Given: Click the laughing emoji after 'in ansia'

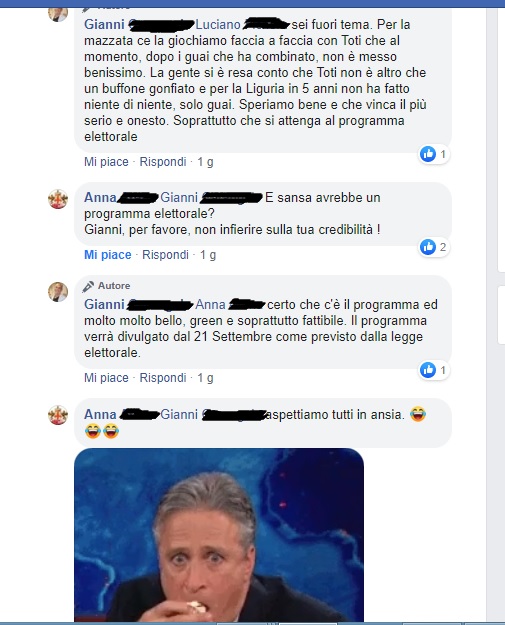Looking at the screenshot, I should (x=417, y=414).
